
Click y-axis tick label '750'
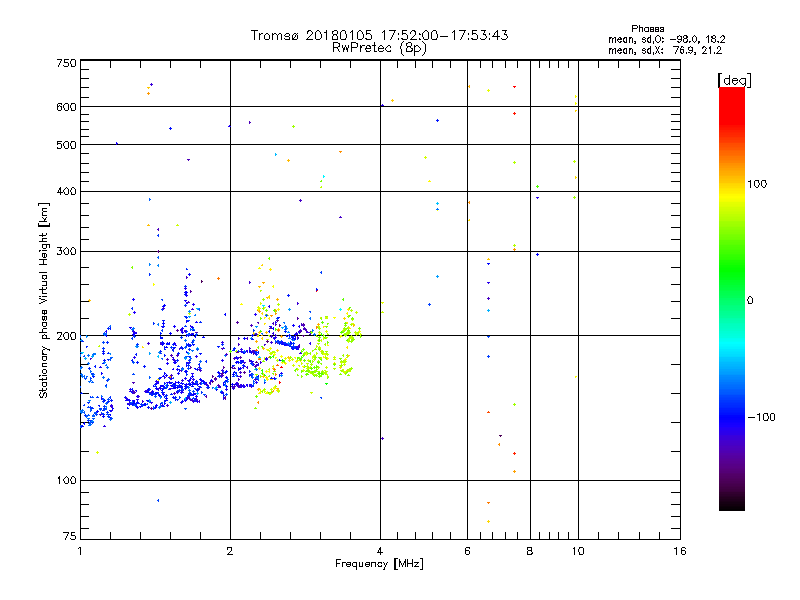click(66, 64)
